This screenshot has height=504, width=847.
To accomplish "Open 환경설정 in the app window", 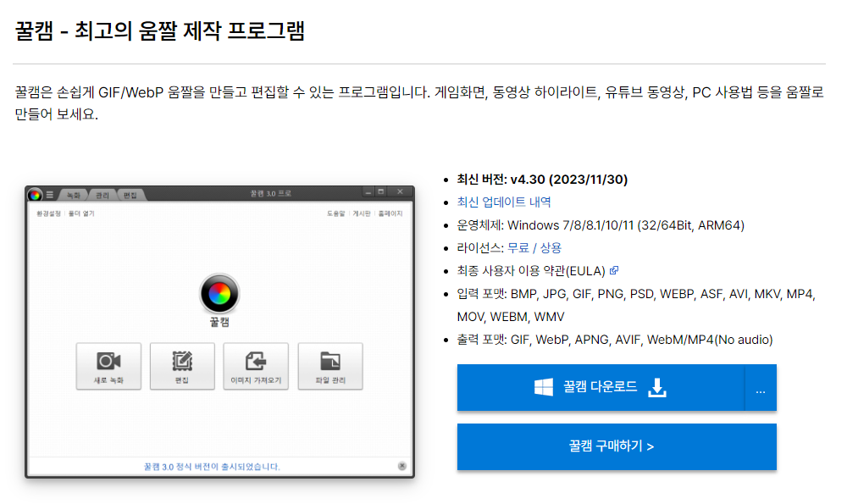I will (x=48, y=213).
